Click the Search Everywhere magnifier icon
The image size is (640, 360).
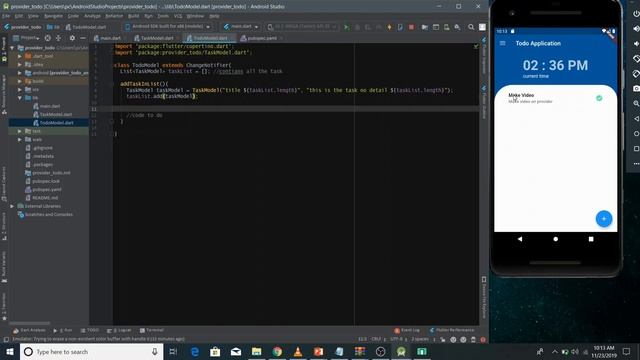[x=471, y=27]
